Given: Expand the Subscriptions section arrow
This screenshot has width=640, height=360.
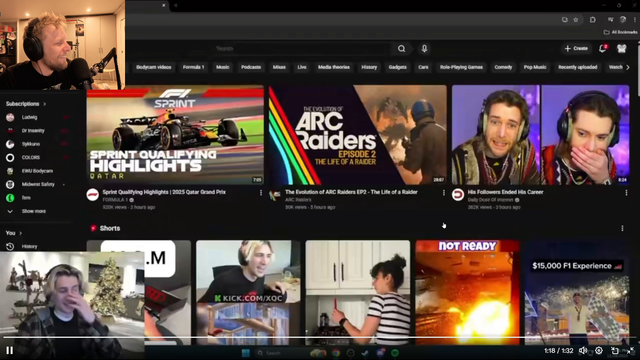Looking at the screenshot, I should point(44,104).
